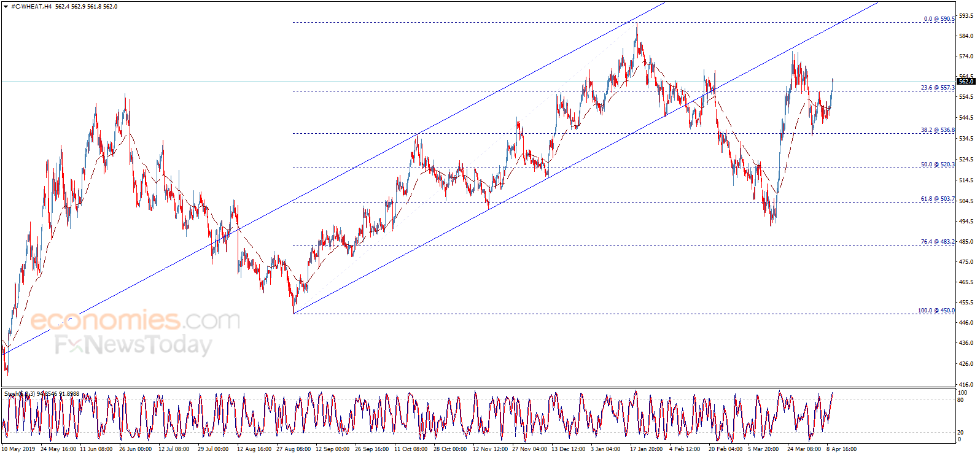Viewport: 980px width, 456px height.
Task: Click time axis label 12 Nov 12:00
Action: click(490, 449)
